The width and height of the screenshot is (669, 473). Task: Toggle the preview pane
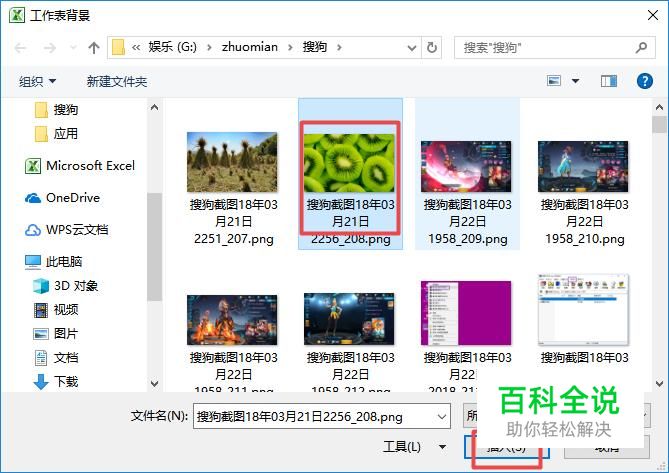point(609,81)
